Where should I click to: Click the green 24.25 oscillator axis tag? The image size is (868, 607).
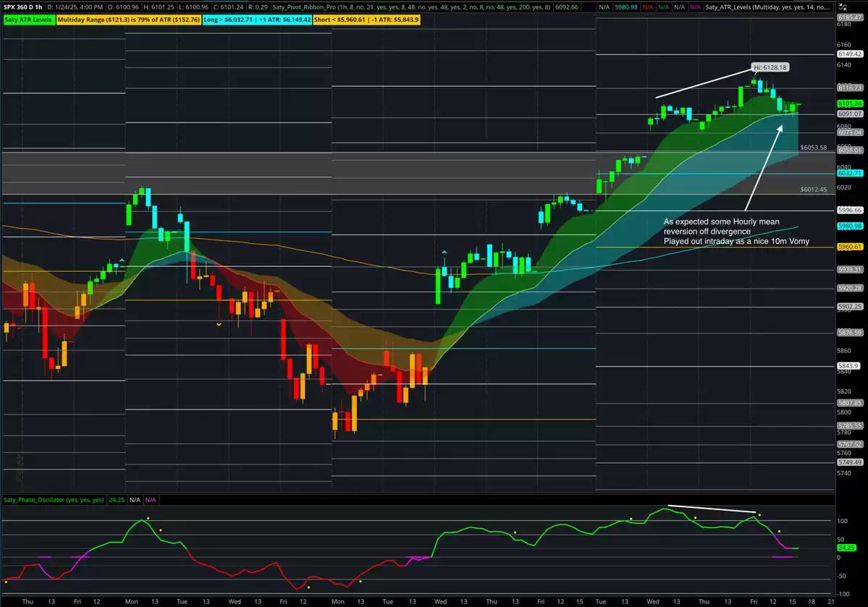coord(846,547)
